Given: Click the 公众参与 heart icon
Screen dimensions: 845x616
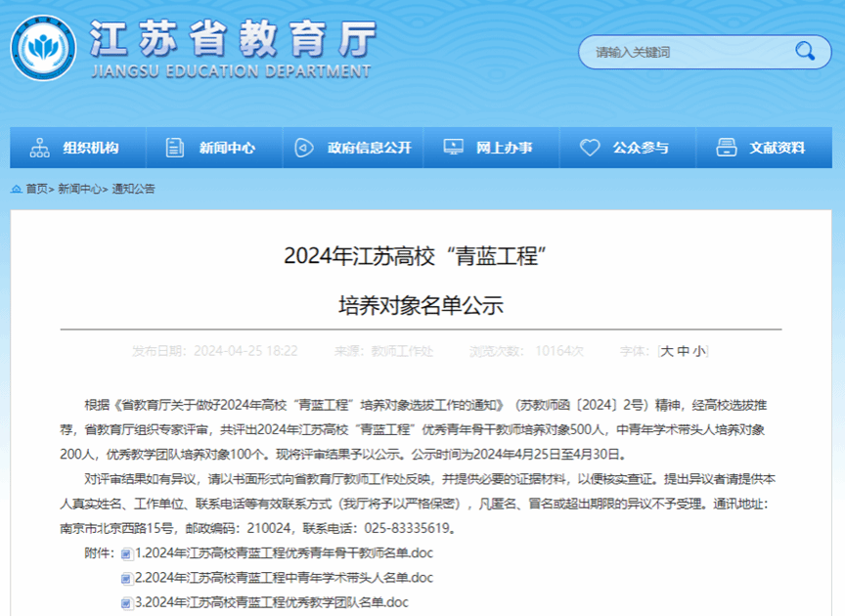Looking at the screenshot, I should click(590, 148).
